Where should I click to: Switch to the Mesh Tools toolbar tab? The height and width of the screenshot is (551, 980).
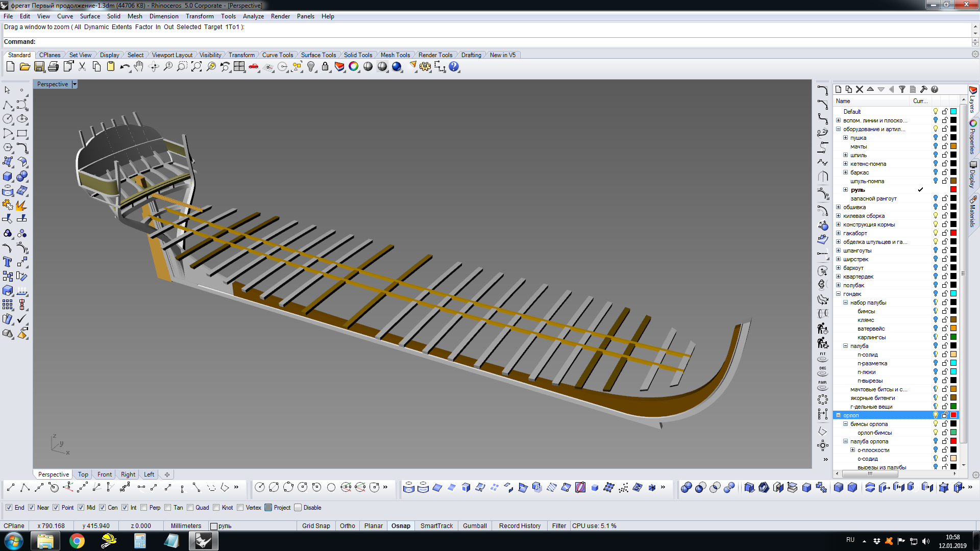point(395,55)
